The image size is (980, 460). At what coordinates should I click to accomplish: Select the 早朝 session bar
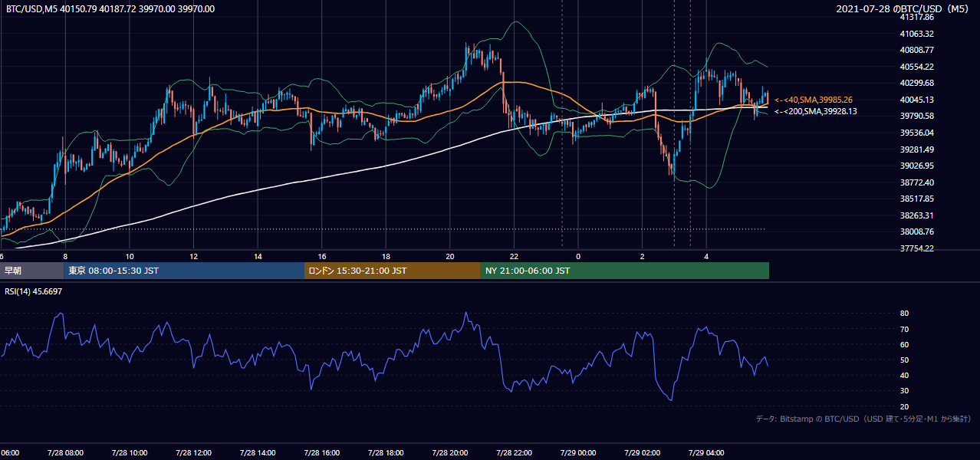(31, 271)
